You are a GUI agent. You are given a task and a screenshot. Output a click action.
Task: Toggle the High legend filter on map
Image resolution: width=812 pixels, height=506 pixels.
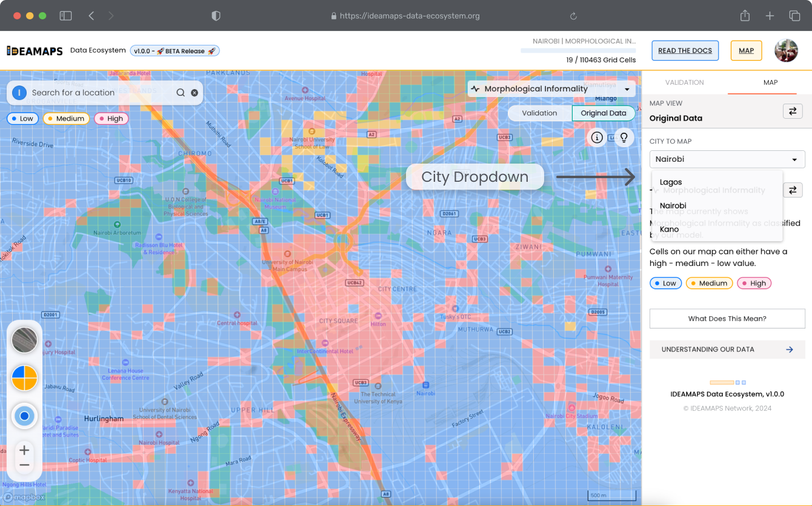pyautogui.click(x=111, y=119)
